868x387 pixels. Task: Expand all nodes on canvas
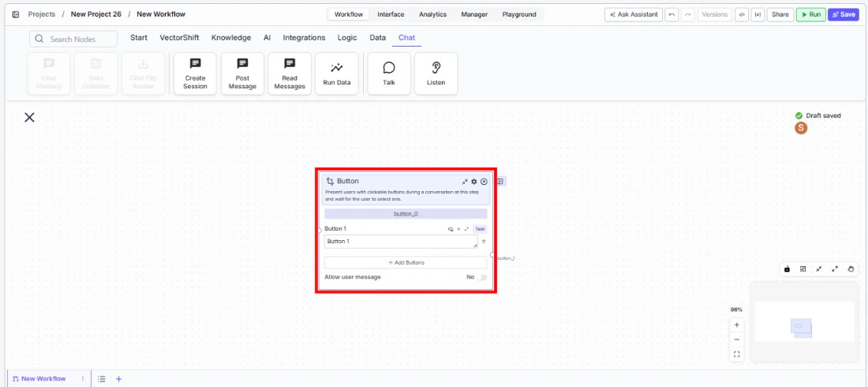pyautogui.click(x=835, y=269)
